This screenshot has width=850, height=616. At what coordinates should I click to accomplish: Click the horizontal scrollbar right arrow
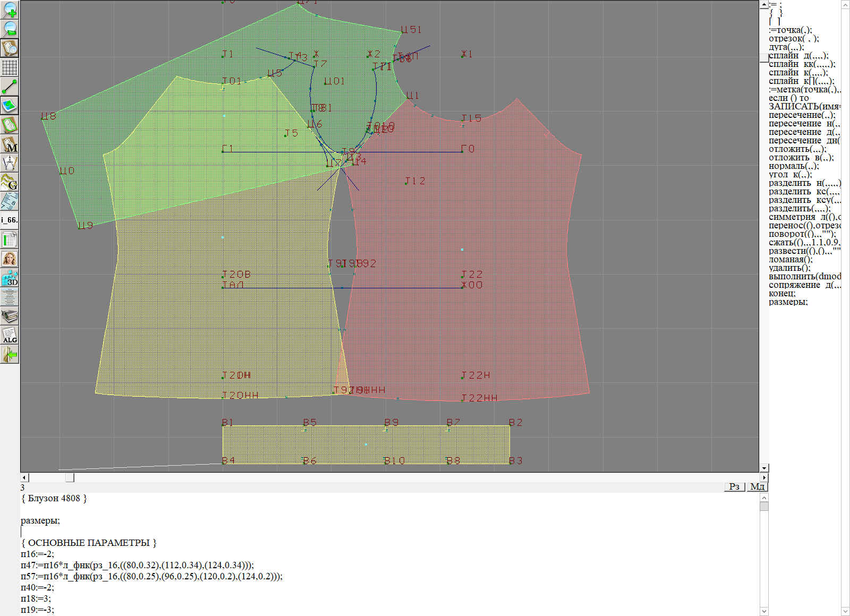[x=764, y=477]
